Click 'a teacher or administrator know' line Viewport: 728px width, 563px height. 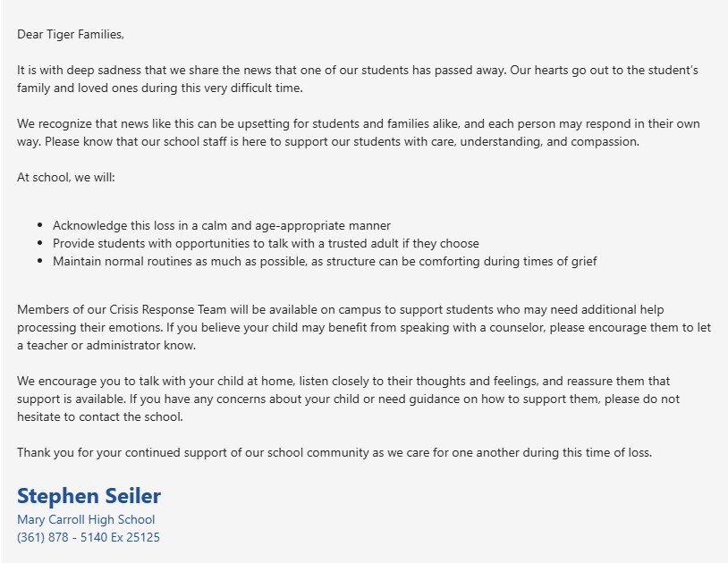106,346
